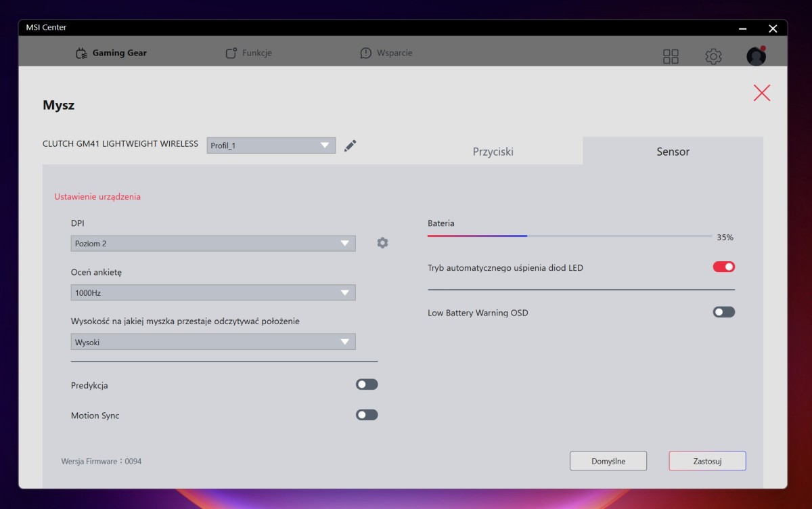Screen dimensions: 812x509
Task: Open the DPI Poziom 2 dropdown
Action: [213, 244]
